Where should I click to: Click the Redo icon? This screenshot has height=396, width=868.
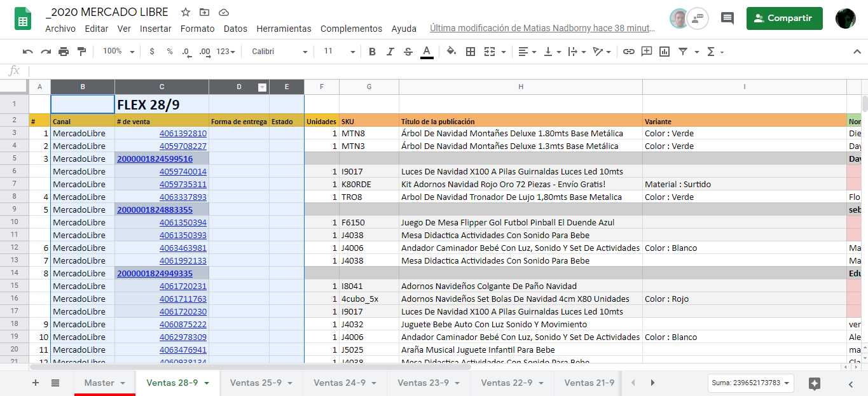(x=46, y=52)
